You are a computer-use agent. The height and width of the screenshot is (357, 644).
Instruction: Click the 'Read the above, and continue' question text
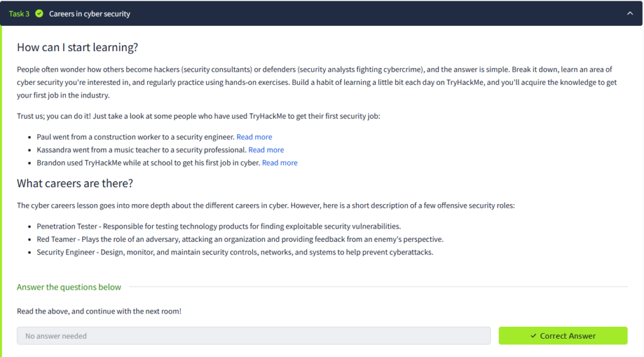pos(99,311)
